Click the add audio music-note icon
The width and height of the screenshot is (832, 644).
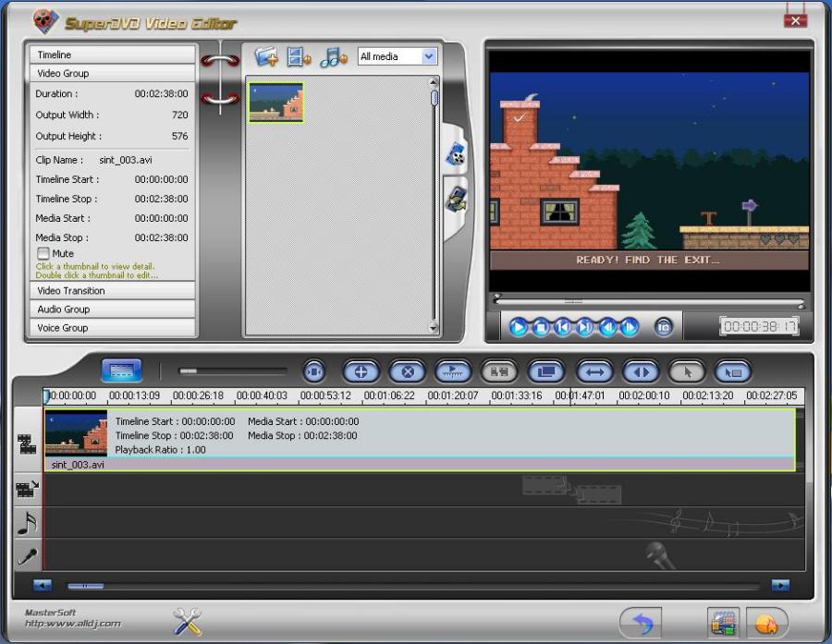point(333,56)
